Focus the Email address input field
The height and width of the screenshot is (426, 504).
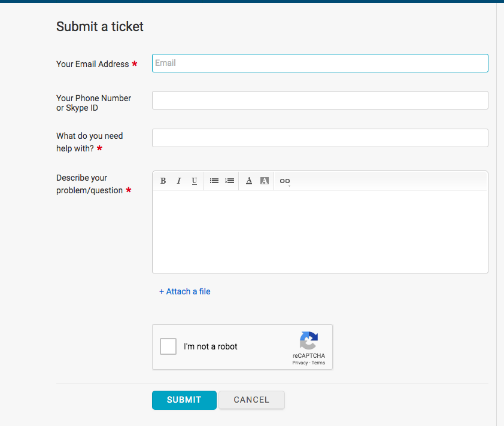(320, 63)
